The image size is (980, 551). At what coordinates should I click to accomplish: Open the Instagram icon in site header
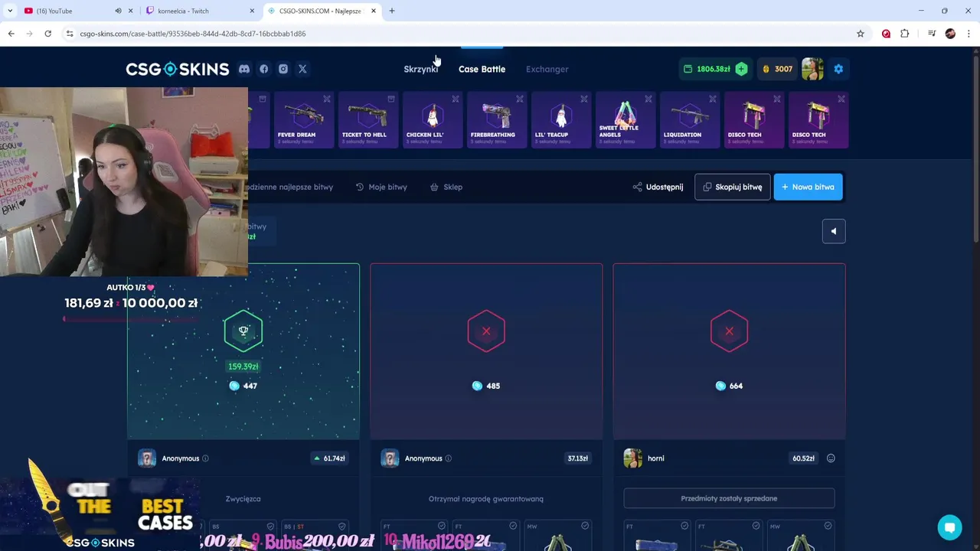[283, 69]
